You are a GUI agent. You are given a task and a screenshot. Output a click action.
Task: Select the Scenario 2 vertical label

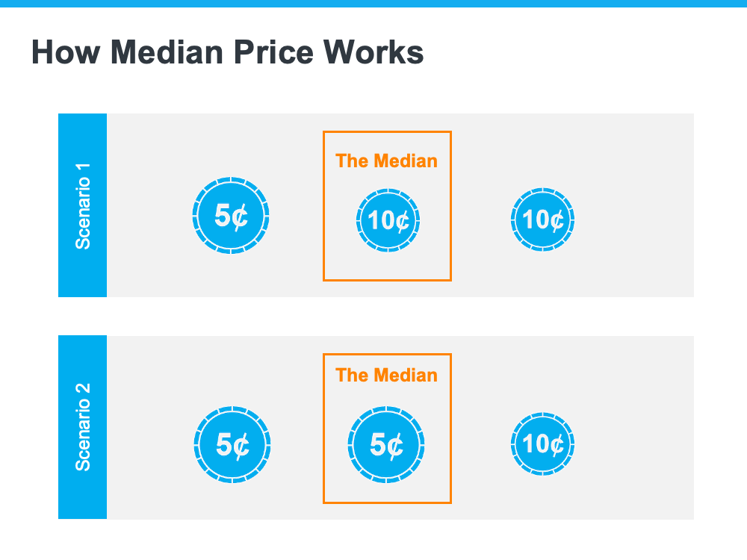[83, 427]
